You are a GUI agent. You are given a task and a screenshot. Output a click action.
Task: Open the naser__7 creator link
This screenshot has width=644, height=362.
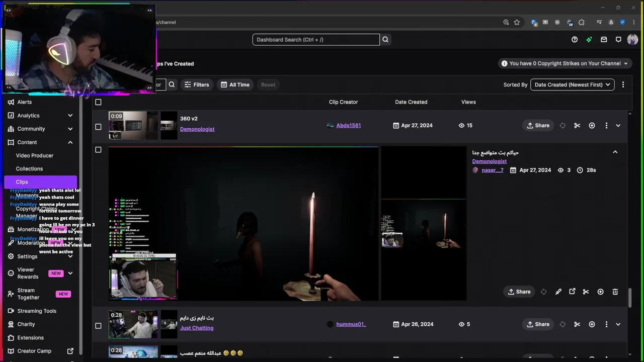[492, 170]
